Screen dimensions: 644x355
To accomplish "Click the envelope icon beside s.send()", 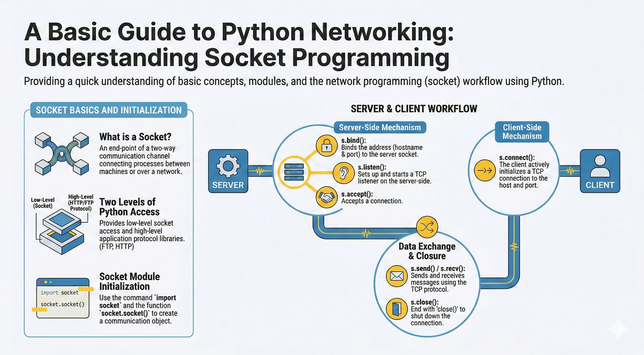I will tap(397, 276).
